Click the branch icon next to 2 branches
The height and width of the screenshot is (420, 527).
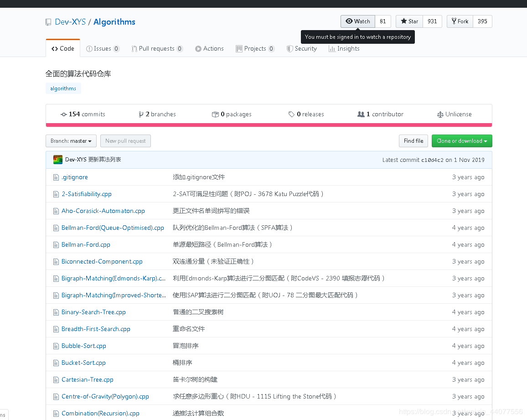tap(142, 114)
